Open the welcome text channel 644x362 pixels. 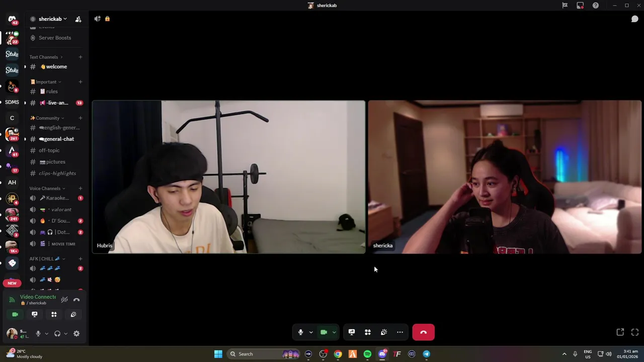[x=55, y=66]
